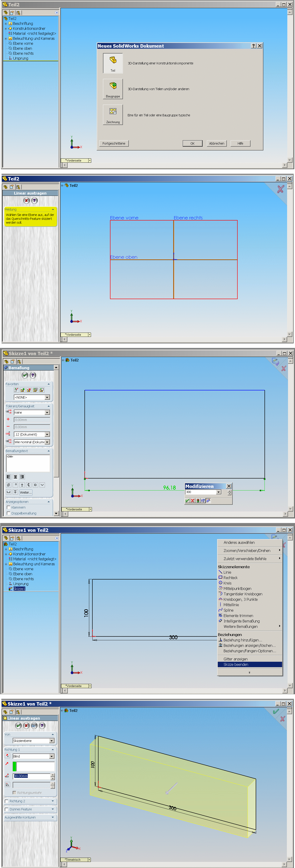Click the Fortgeschrittene button
This screenshot has width=295, height=868.
point(114,143)
